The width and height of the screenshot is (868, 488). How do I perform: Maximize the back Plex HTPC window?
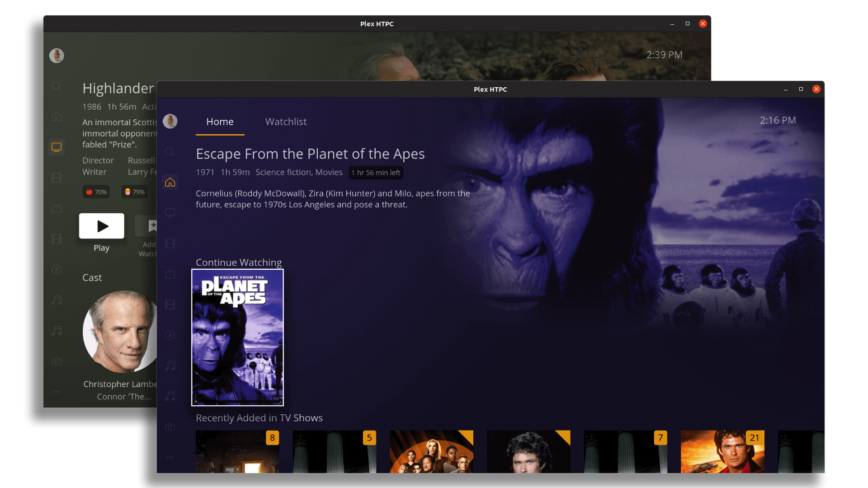point(688,23)
